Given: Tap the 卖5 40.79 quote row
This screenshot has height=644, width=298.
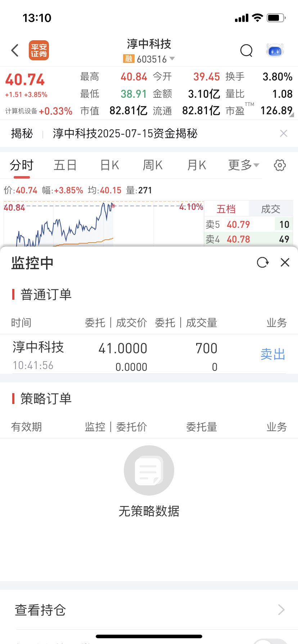Looking at the screenshot, I should coord(248,224).
